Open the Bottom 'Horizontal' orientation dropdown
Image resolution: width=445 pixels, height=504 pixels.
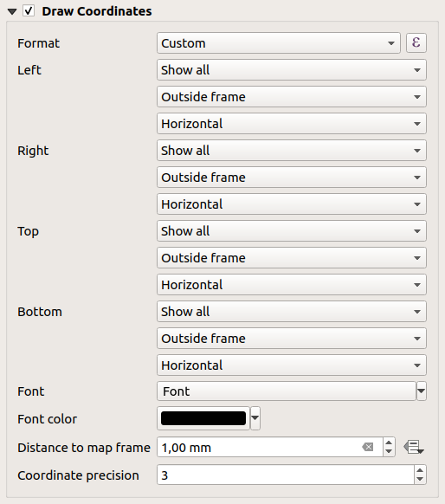coord(292,365)
